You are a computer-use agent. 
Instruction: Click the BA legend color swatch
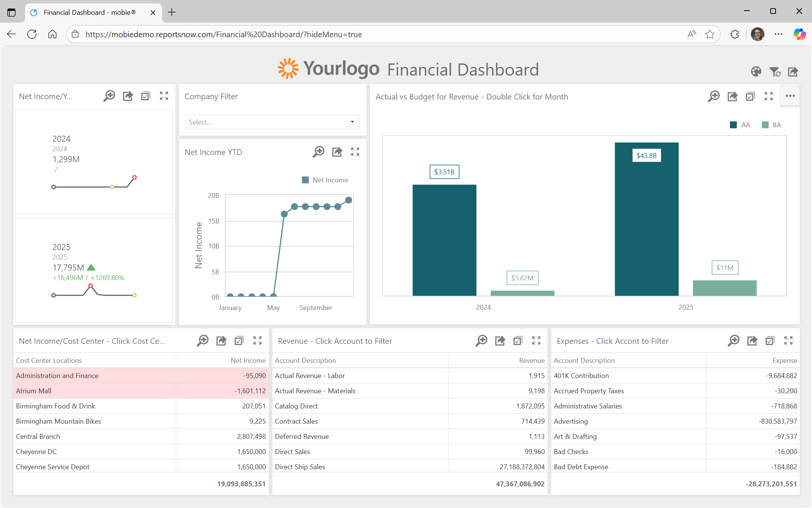coord(765,125)
